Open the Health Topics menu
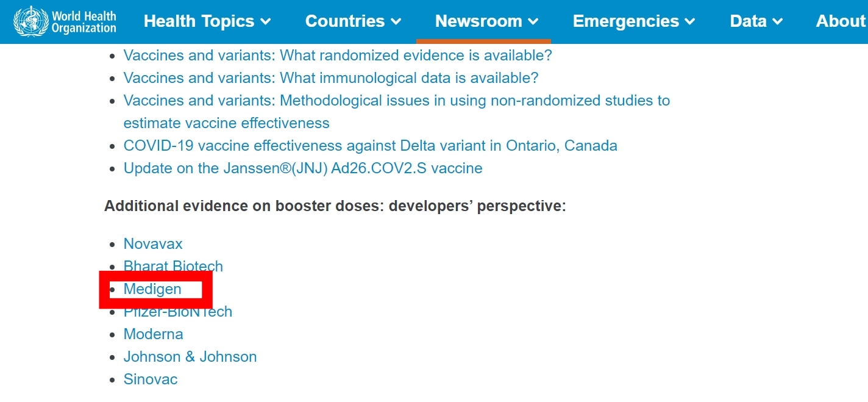Viewport: 868px width, 402px height. (207, 21)
